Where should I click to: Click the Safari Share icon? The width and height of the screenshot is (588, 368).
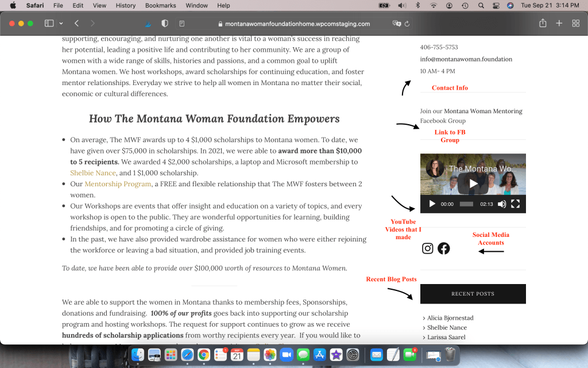tap(543, 24)
